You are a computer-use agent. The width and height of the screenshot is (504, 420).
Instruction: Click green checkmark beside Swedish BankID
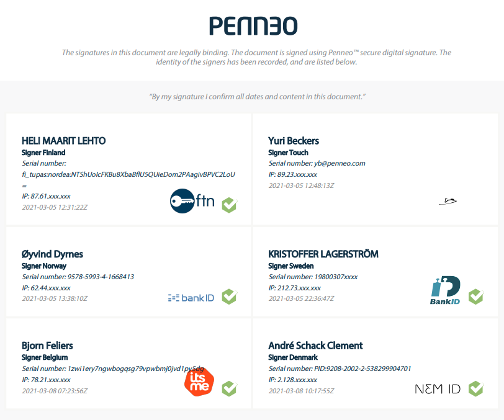coord(476,297)
